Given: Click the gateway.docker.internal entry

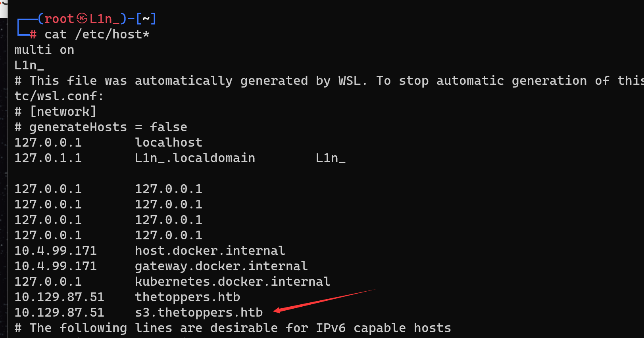Looking at the screenshot, I should click(221, 266).
